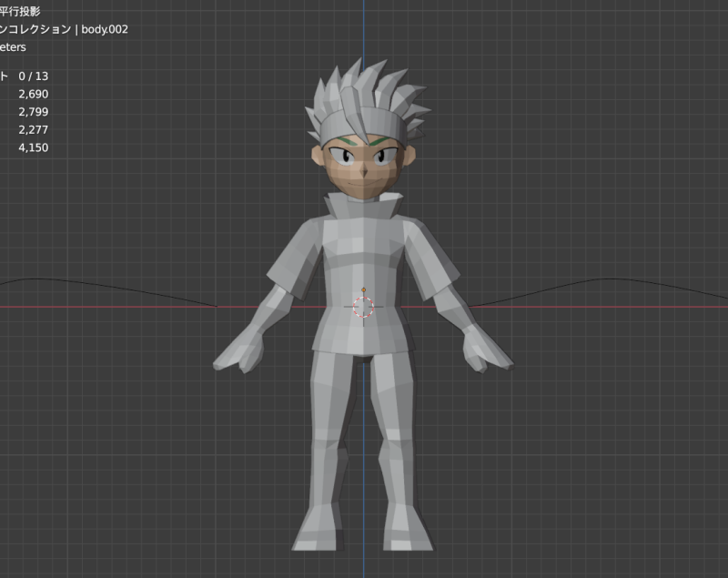
Task: Click the 'body.002' collection label text
Action: click(x=105, y=29)
